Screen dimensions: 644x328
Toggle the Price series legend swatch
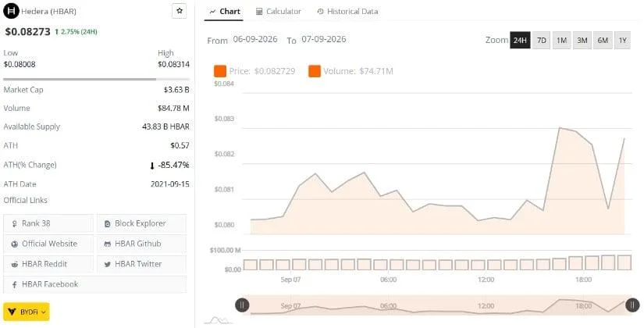[x=219, y=71]
